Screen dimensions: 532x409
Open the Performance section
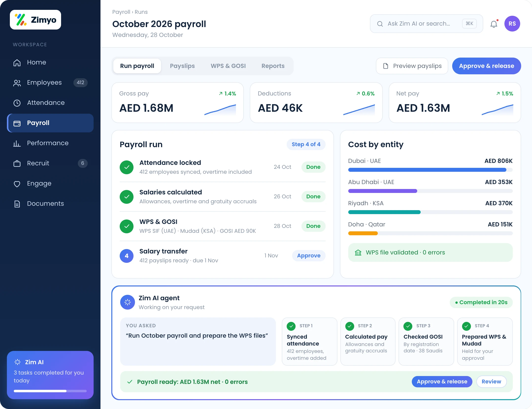[x=50, y=143]
